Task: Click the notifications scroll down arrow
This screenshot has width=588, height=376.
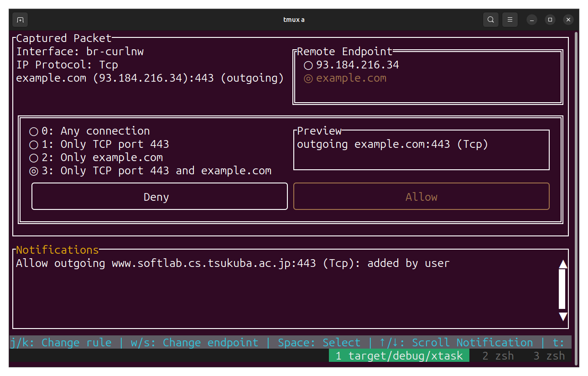Action: coord(563,317)
